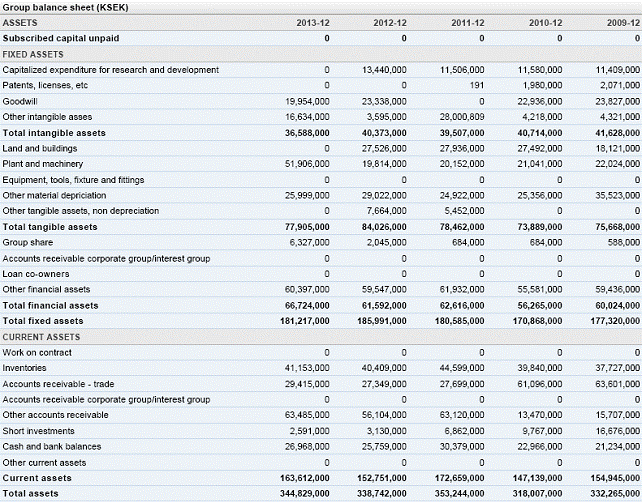Click Accounts receivable trade value 61,096,000
This screenshot has height=503, width=642.
pyautogui.click(x=539, y=384)
